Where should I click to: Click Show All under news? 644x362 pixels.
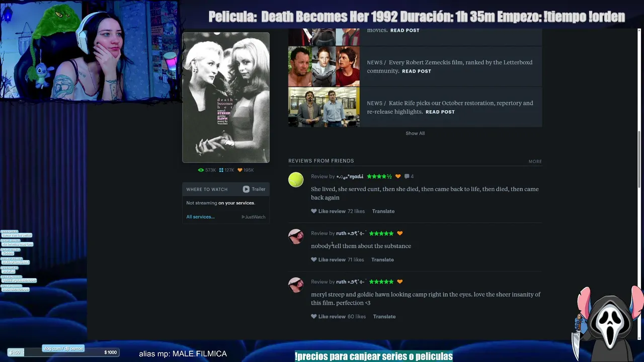coord(415,133)
